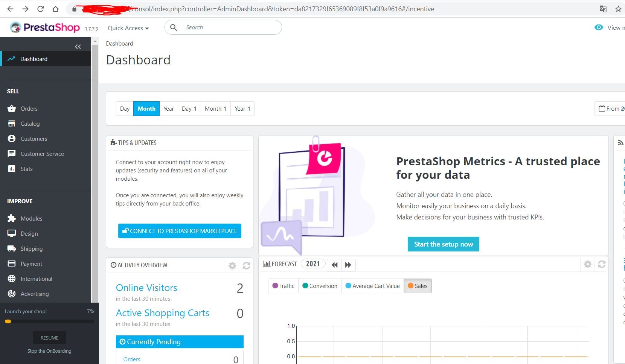The height and width of the screenshot is (364, 625).
Task: Click the Modules puzzle piece icon
Action: pyautogui.click(x=12, y=218)
